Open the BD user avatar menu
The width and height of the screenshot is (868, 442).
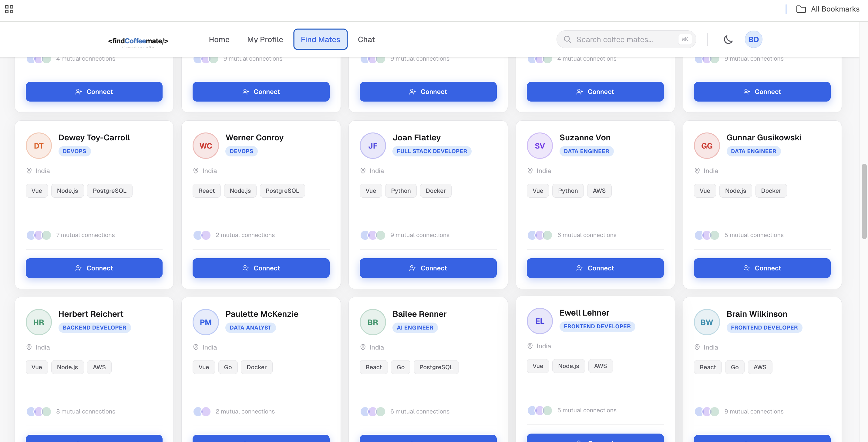tap(753, 39)
